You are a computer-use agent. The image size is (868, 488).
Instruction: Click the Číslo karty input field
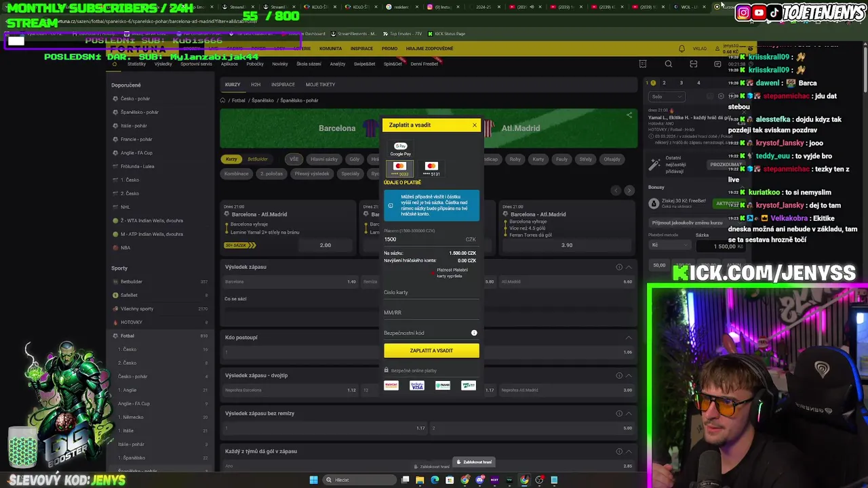[x=431, y=292]
